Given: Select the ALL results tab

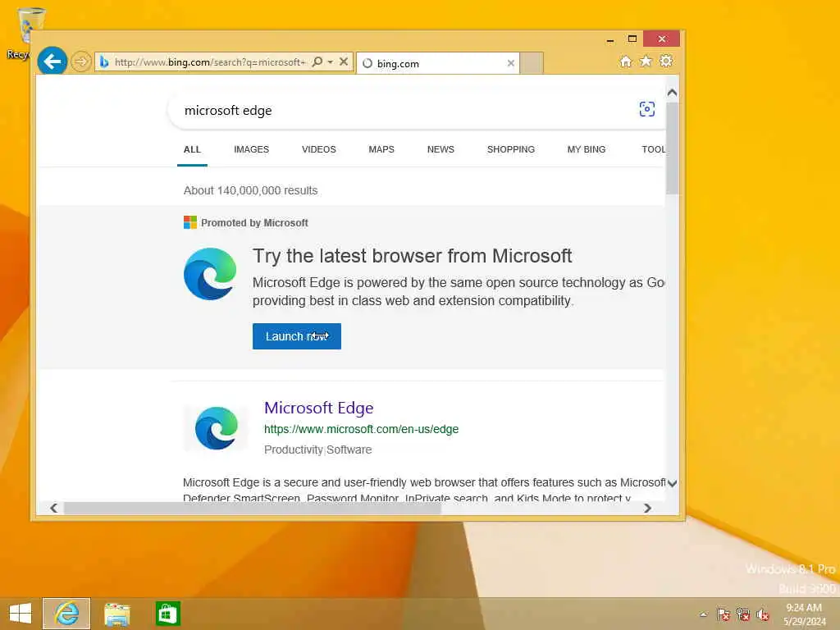Looking at the screenshot, I should [x=192, y=149].
